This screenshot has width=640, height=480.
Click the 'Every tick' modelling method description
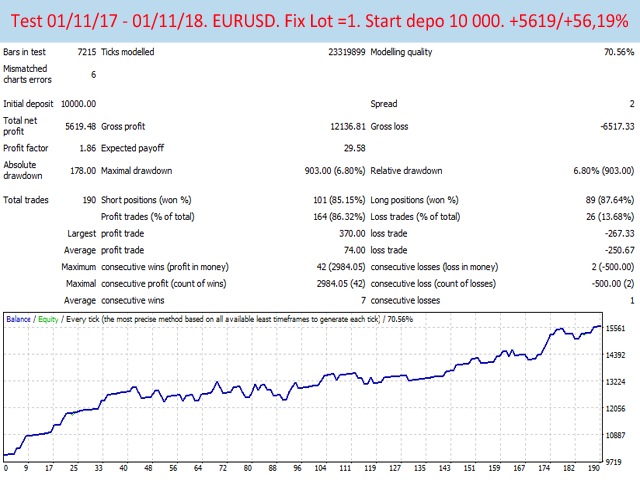[223, 319]
